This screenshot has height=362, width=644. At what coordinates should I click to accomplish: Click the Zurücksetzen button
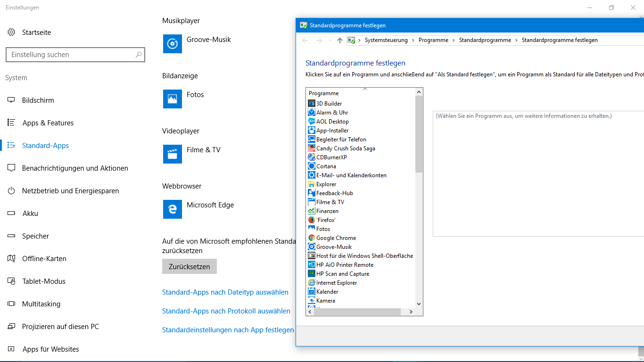190,266
